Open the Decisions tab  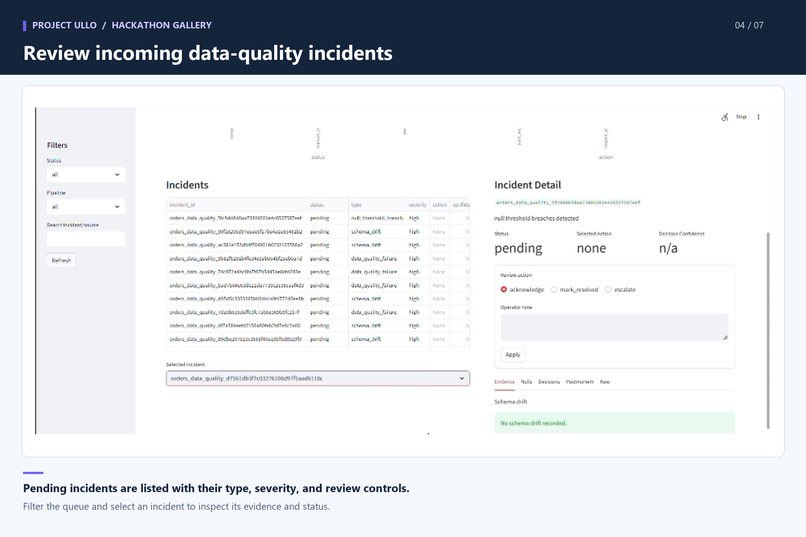(x=549, y=382)
